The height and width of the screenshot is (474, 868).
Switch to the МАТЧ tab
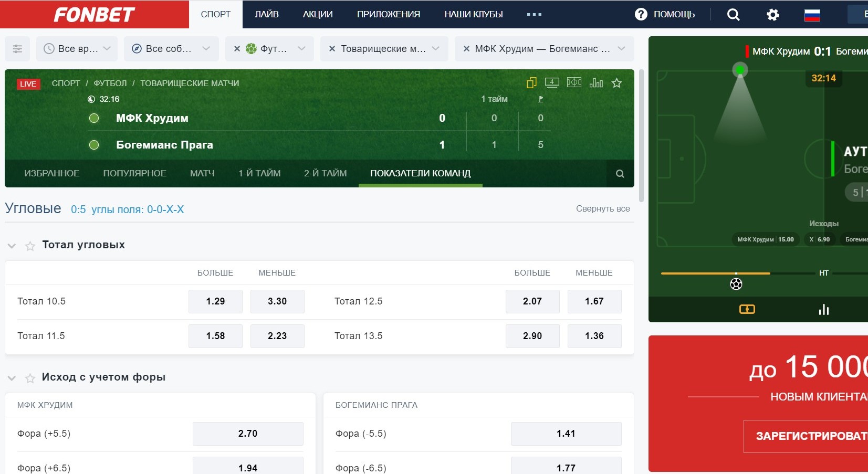click(202, 173)
